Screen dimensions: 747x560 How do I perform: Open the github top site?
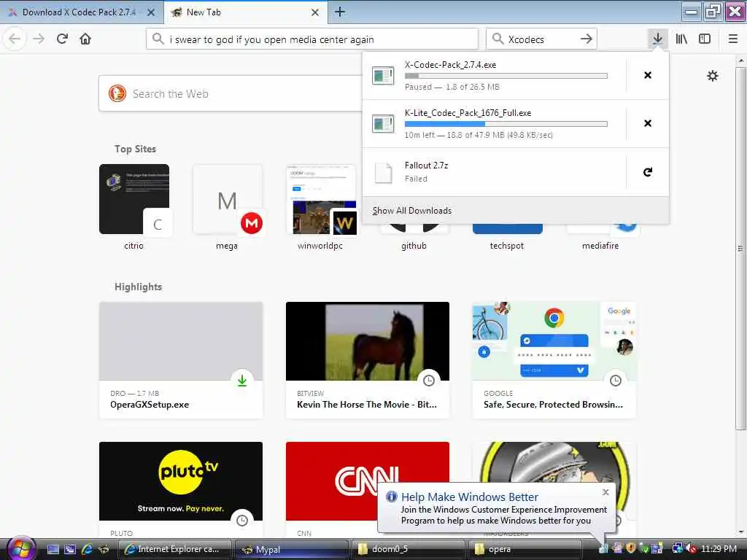[414, 245]
